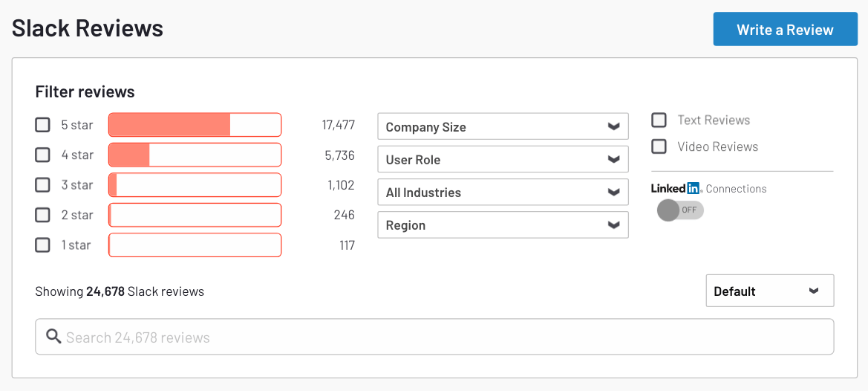The height and width of the screenshot is (391, 868).
Task: Expand the All Industries dropdown
Action: pos(503,193)
